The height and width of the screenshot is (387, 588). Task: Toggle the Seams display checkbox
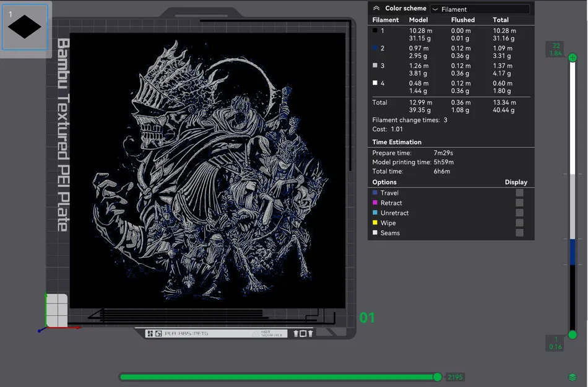point(519,233)
